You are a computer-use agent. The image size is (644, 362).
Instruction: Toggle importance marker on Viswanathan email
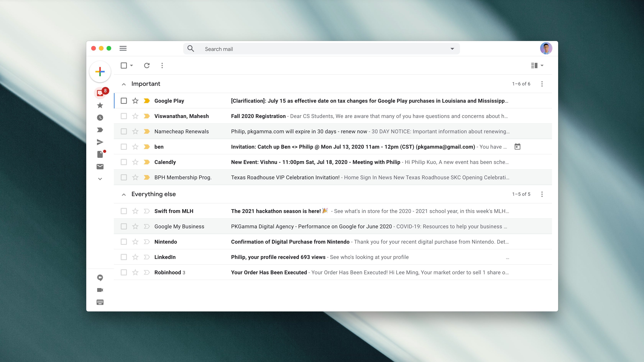click(x=147, y=116)
